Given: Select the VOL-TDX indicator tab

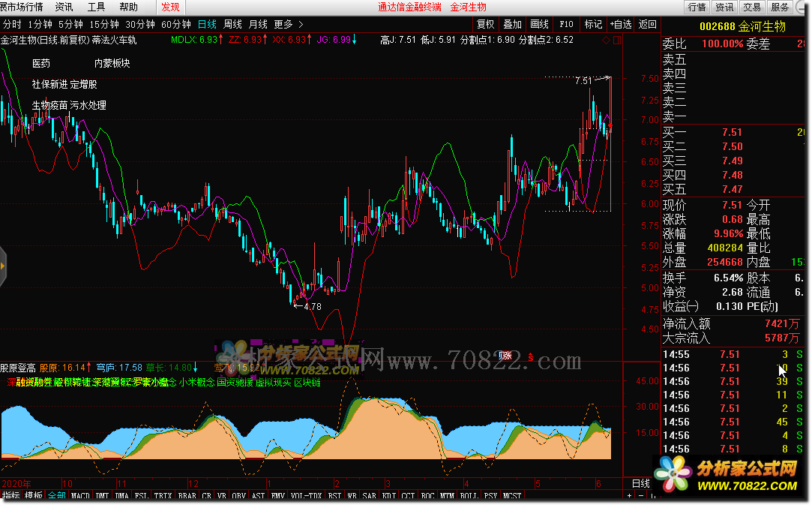Looking at the screenshot, I should pos(306,496).
